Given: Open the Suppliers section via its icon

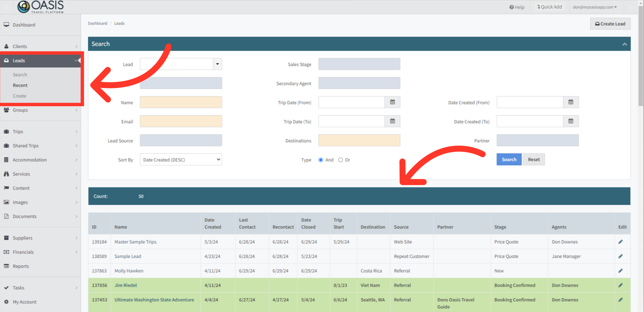Looking at the screenshot, I should (x=6, y=238).
